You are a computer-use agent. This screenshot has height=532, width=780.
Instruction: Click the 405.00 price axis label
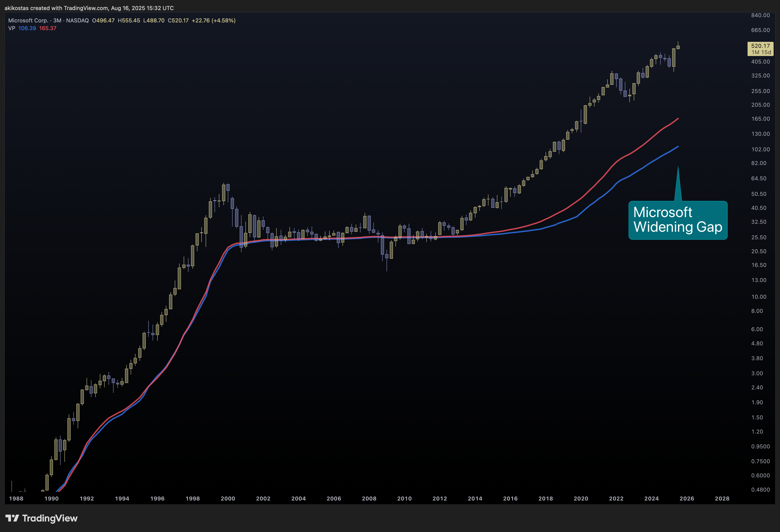pos(761,62)
